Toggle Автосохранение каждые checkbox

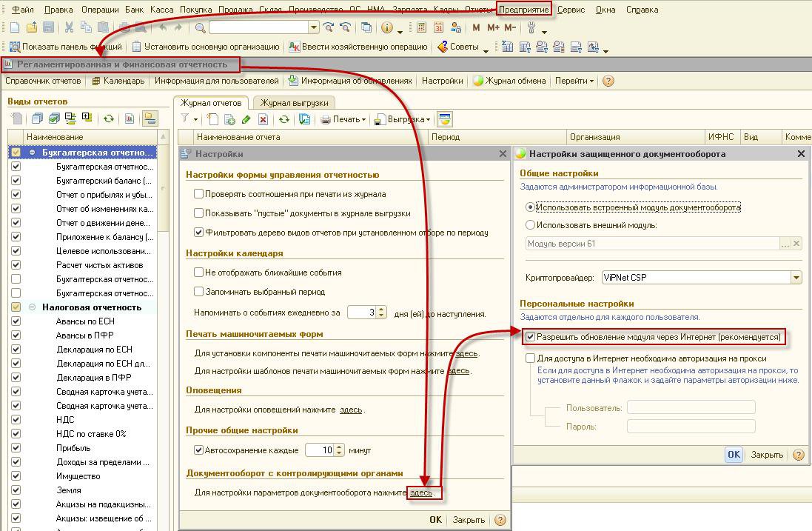coord(198,450)
